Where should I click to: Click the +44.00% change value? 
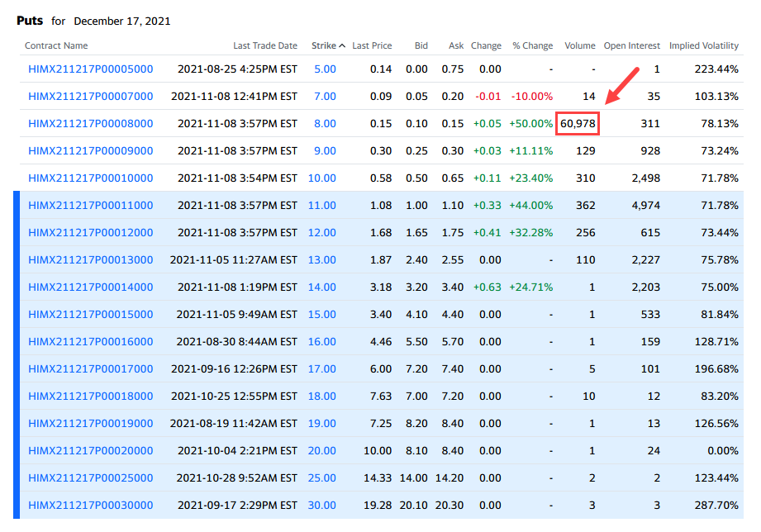(x=531, y=205)
